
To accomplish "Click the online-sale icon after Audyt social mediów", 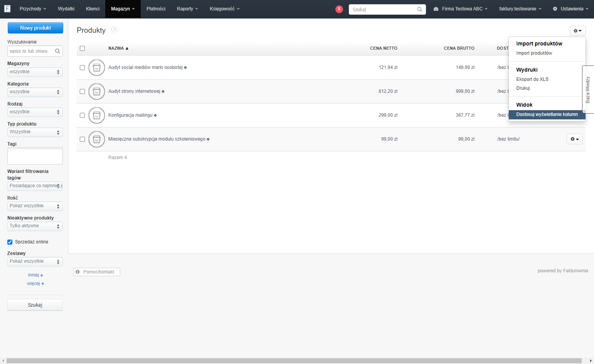I will (x=185, y=68).
